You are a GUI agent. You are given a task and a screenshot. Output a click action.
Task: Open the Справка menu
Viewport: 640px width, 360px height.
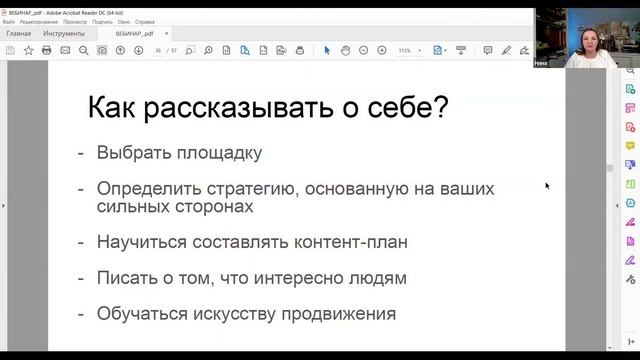pos(145,22)
